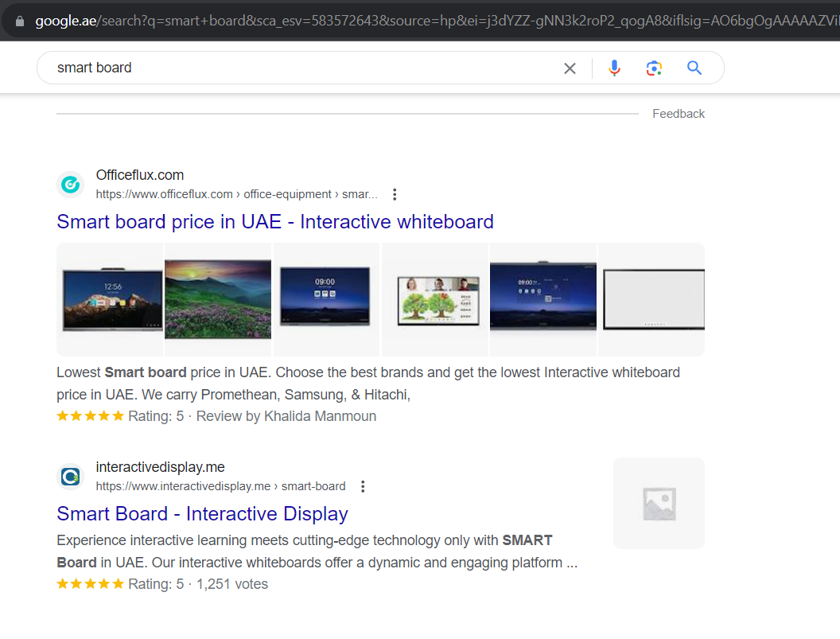Select the blank white board thumbnail

pos(652,299)
